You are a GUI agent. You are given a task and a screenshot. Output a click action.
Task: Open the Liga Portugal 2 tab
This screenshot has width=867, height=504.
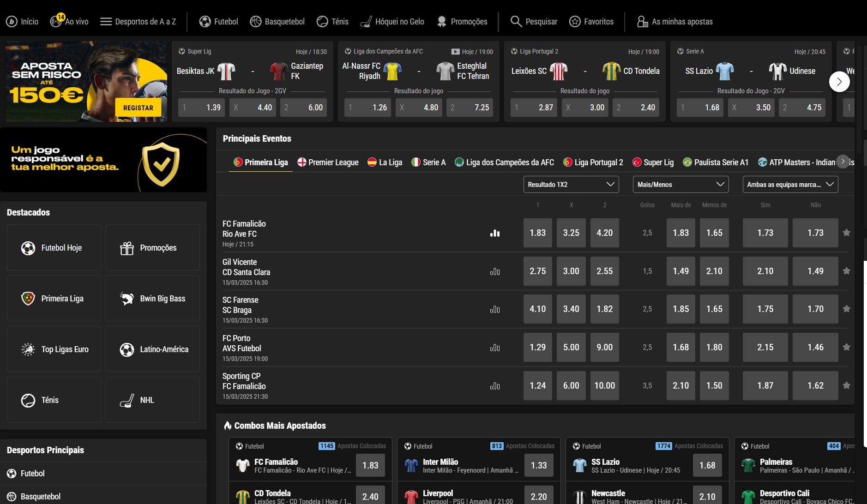(x=593, y=162)
